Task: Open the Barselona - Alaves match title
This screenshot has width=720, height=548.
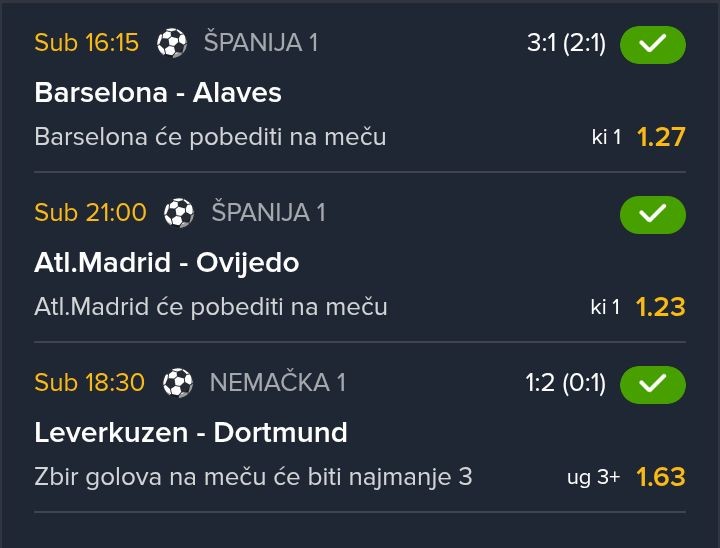Action: click(x=158, y=93)
